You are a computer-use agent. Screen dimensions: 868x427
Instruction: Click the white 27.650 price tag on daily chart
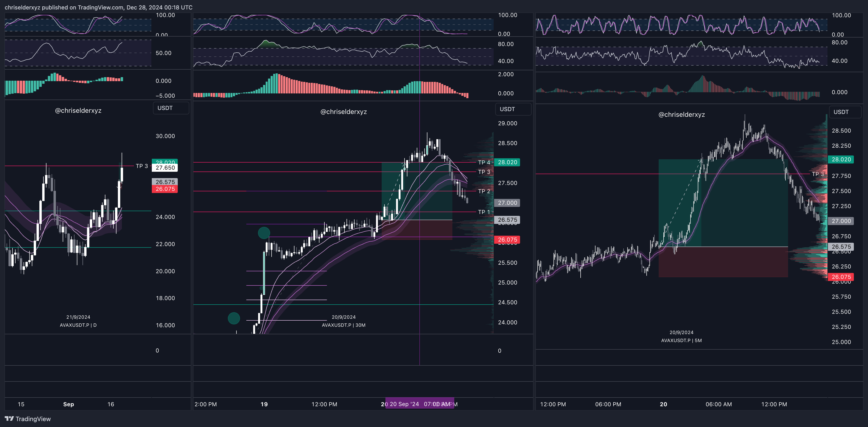165,168
